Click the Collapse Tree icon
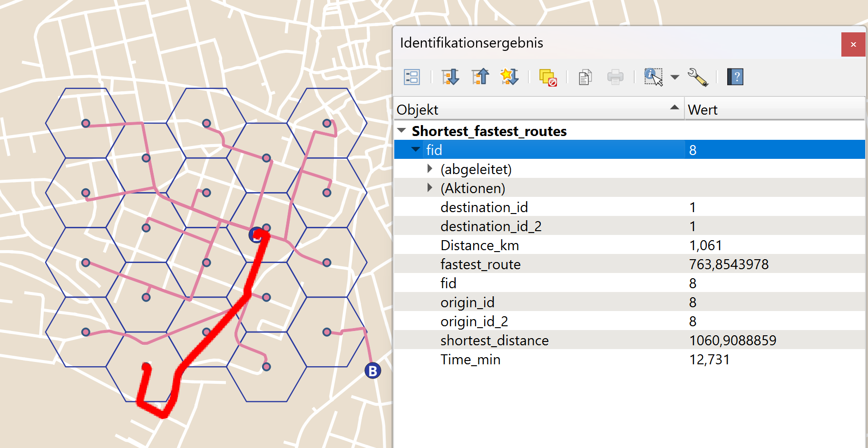868x448 pixels. point(480,77)
